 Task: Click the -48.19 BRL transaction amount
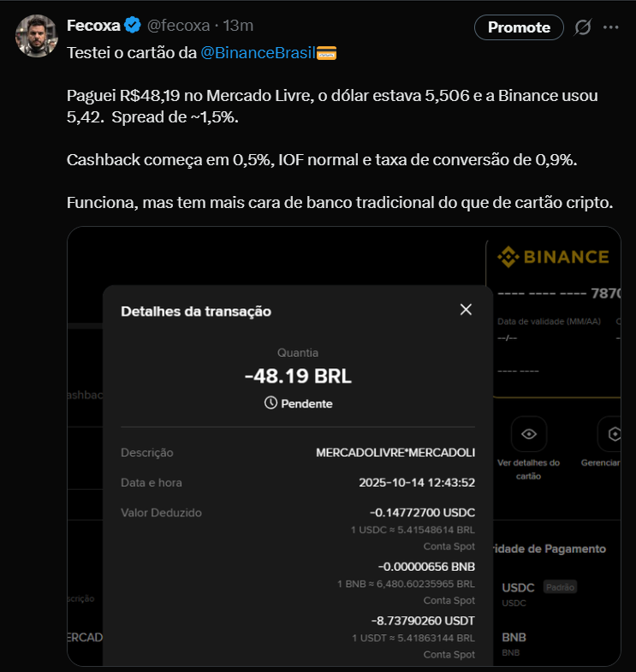298,376
